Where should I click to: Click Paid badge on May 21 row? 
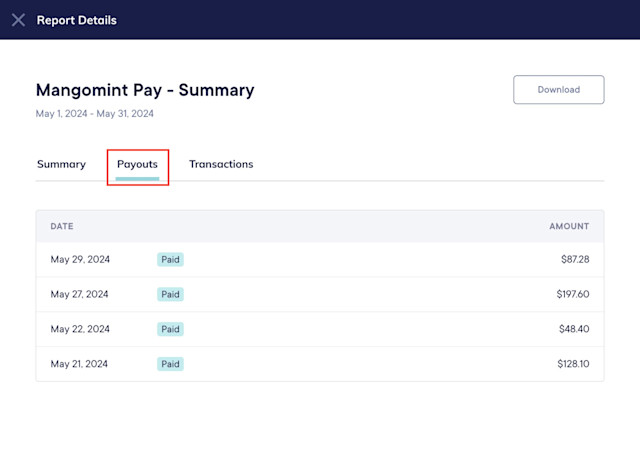(170, 364)
